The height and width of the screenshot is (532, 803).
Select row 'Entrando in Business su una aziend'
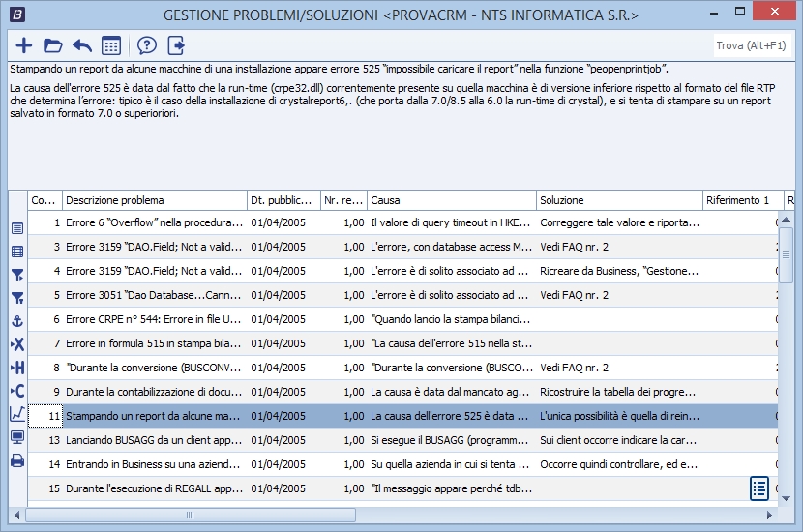(x=402, y=464)
